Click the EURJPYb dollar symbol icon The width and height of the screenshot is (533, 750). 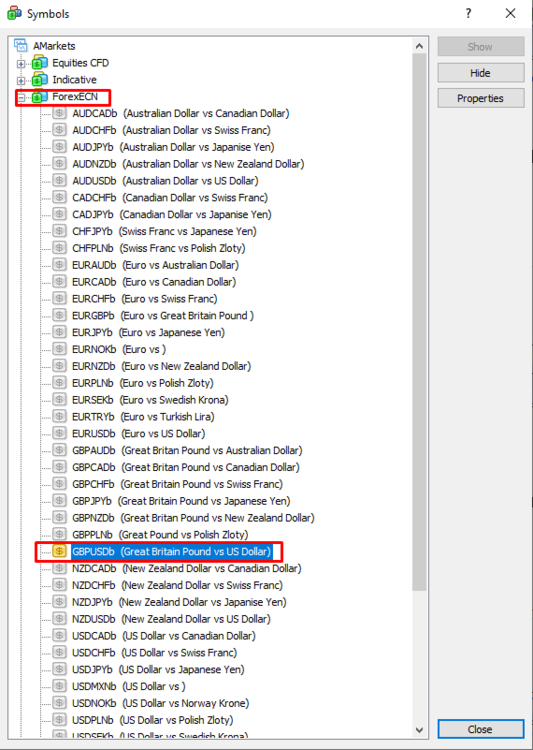click(x=59, y=332)
